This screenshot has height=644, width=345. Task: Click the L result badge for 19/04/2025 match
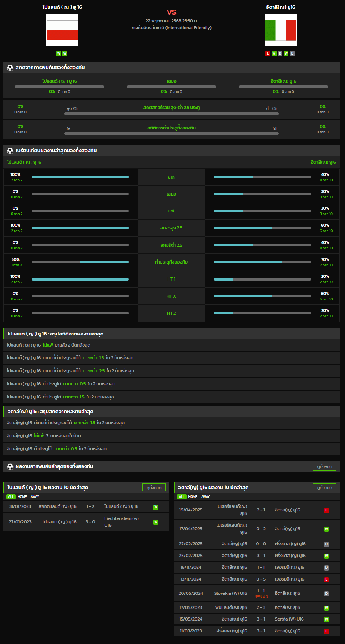327,510
